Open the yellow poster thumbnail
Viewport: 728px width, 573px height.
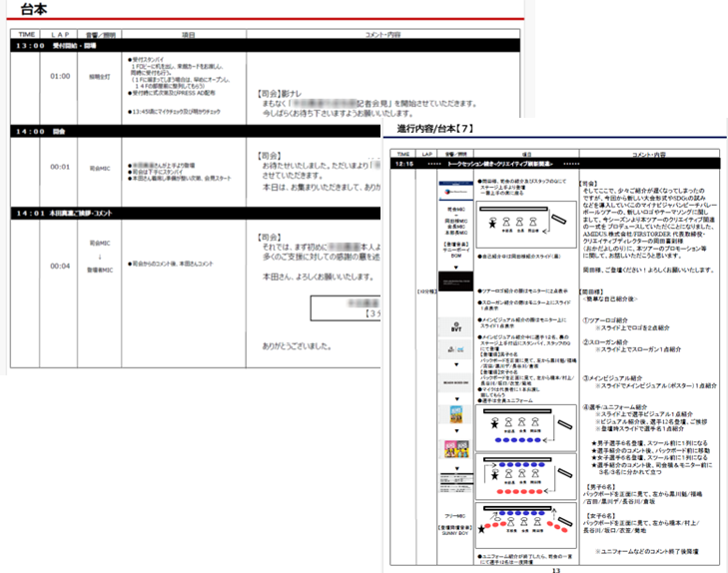click(x=456, y=414)
